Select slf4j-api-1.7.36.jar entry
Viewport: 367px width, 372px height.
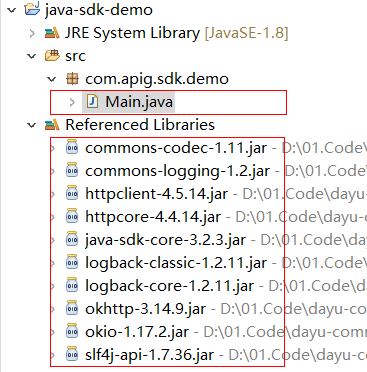pos(150,355)
